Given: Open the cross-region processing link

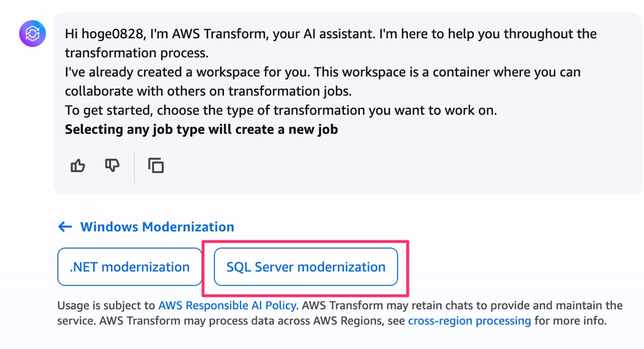Looking at the screenshot, I should coord(469,321).
